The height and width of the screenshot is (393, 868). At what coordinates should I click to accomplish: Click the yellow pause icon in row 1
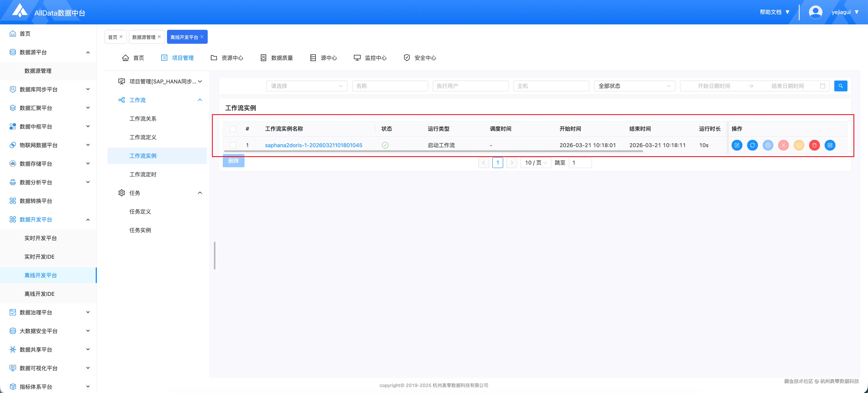click(x=799, y=145)
